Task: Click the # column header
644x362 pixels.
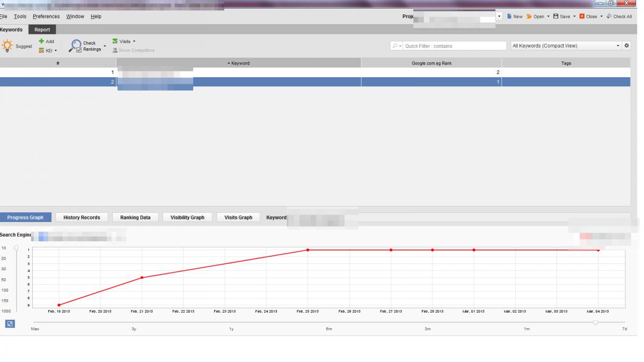Action: pyautogui.click(x=58, y=63)
